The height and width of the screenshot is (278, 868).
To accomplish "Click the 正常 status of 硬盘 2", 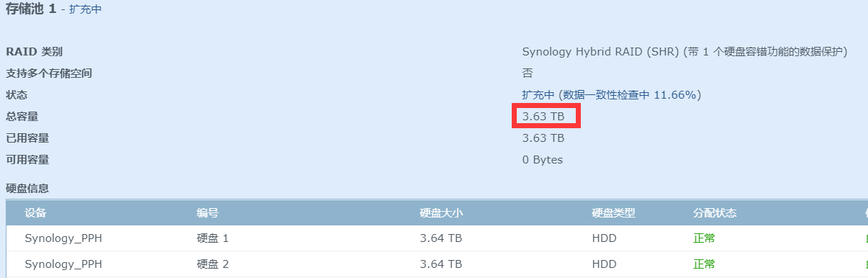I will pyautogui.click(x=704, y=264).
